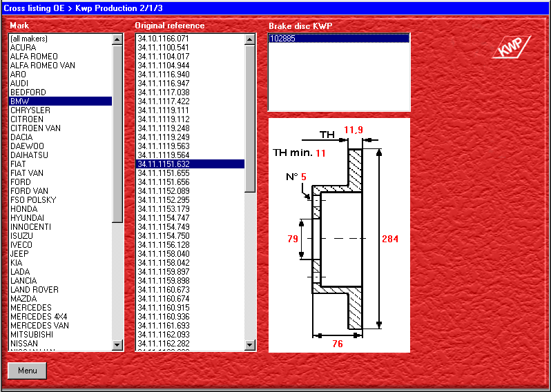The height and width of the screenshot is (392, 551).
Task: Select MERCEDES VAN entry
Action: click(x=60, y=325)
